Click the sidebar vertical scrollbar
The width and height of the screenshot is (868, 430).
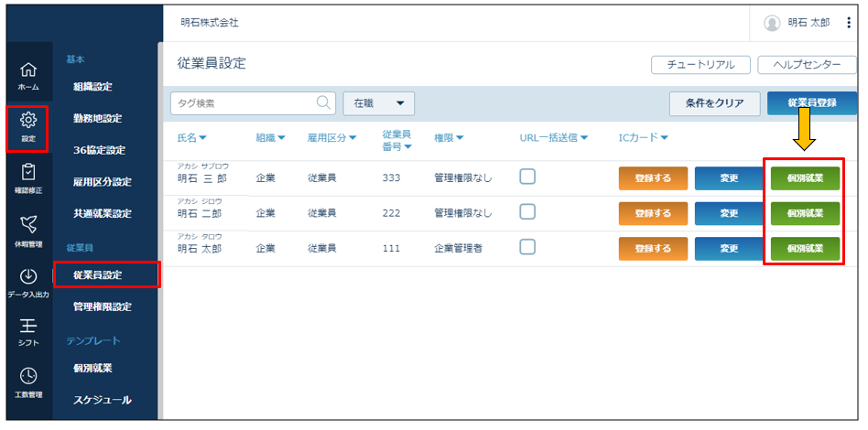(x=160, y=230)
